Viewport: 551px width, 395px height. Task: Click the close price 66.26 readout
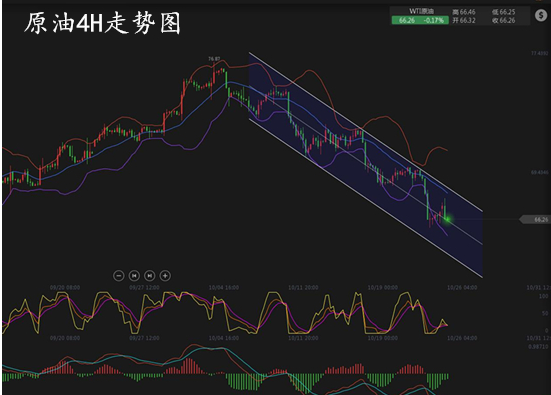(x=504, y=20)
